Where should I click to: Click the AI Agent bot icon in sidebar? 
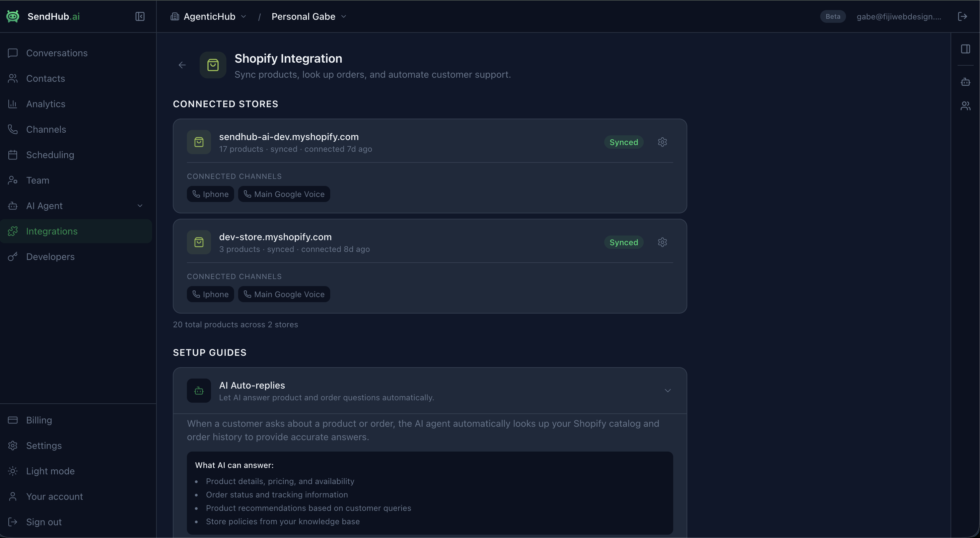(12, 206)
